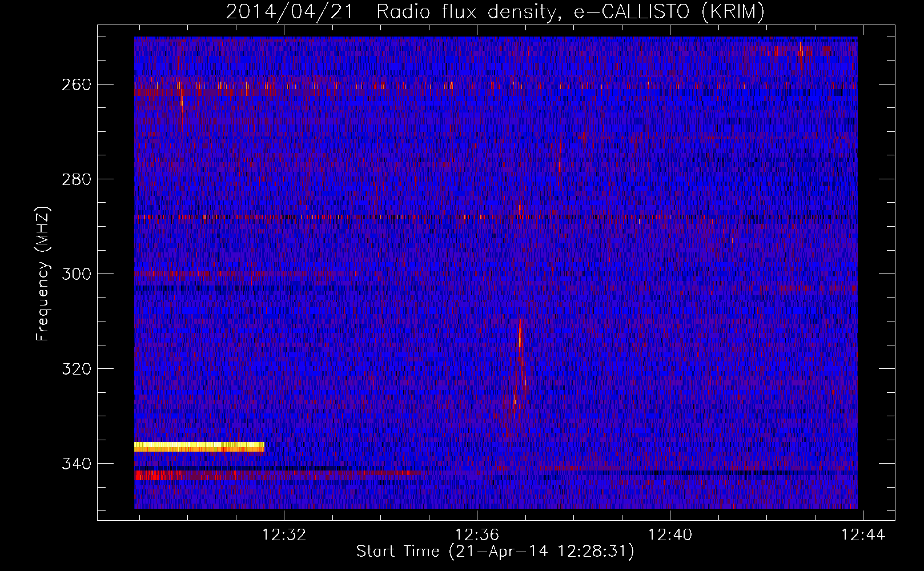Click the 300 frequency tick label

point(77,274)
